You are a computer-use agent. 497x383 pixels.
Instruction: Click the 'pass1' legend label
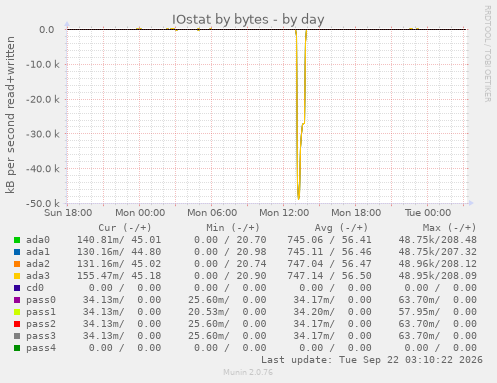click(x=41, y=312)
